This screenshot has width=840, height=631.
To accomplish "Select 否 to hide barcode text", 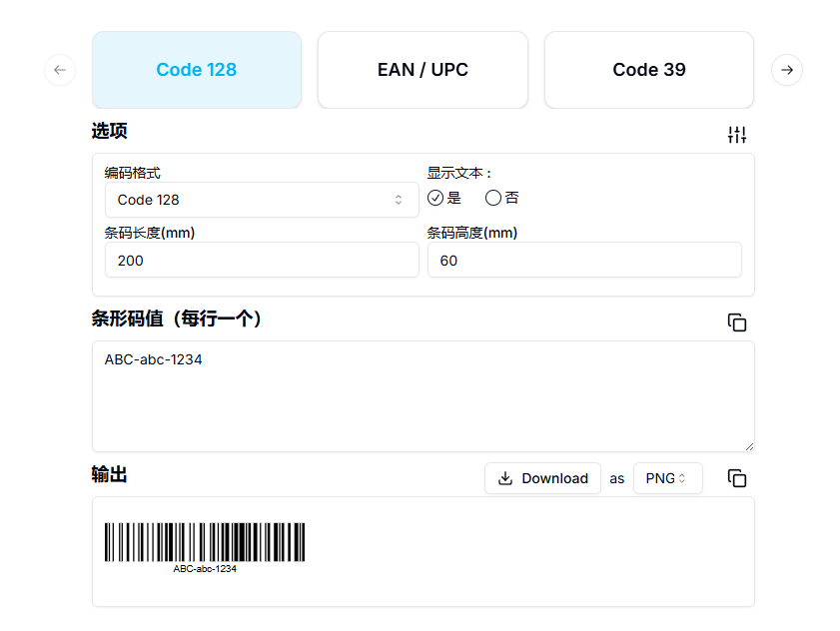I will point(493,198).
